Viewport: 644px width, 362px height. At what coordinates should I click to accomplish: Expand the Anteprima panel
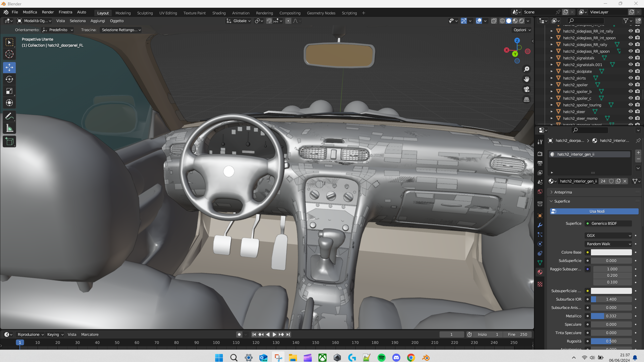click(x=563, y=192)
